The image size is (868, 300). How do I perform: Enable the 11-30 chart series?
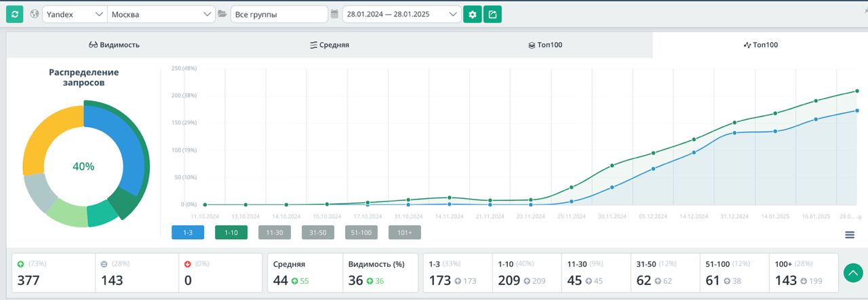tap(275, 232)
